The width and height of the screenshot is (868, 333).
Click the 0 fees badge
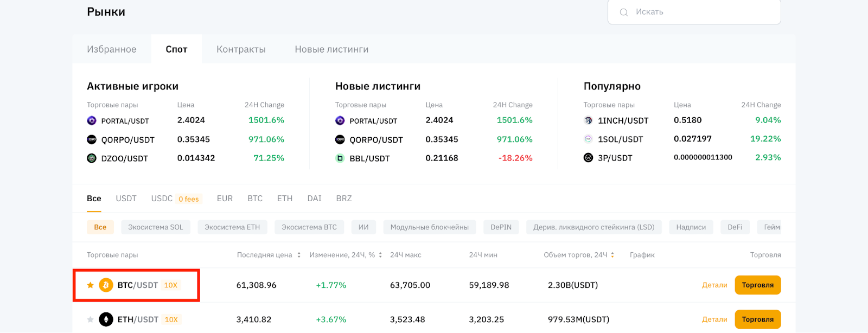tap(189, 199)
